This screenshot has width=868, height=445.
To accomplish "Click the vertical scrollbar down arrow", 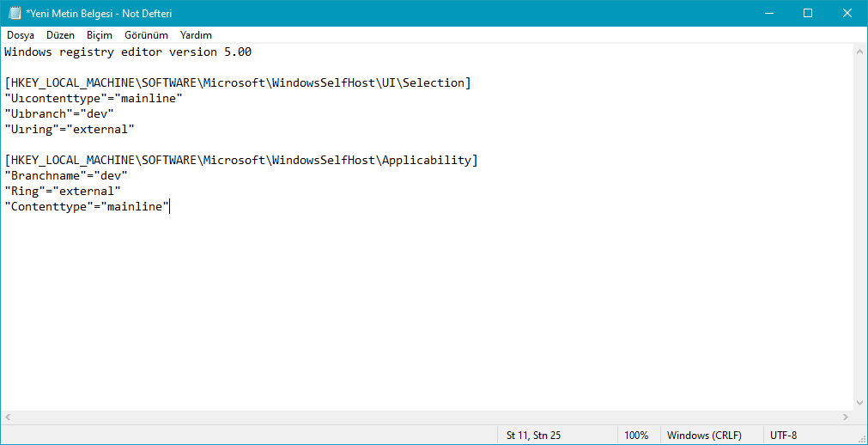I will point(860,404).
